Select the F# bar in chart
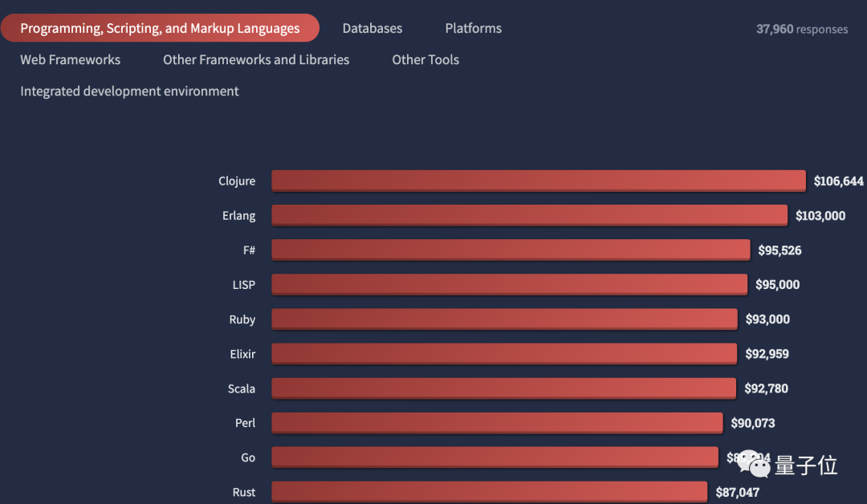The image size is (867, 504). click(x=511, y=250)
